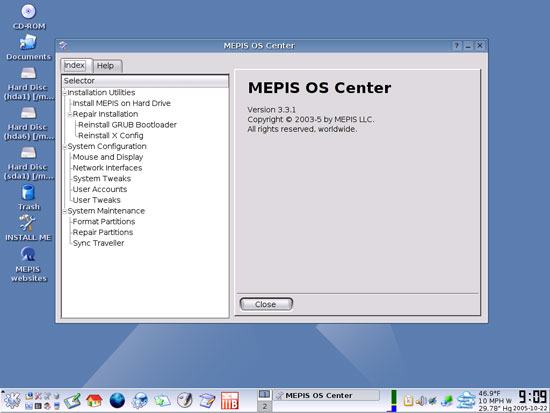The image size is (550, 413).
Task: Click the Close button
Action: 266,304
